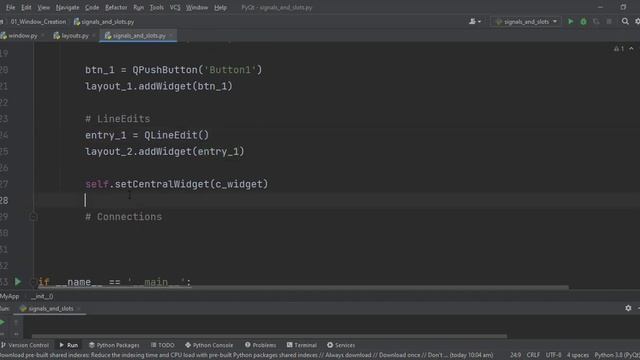
Task: Open the signals_and_slots run configuration dropdown
Action: coord(526,22)
